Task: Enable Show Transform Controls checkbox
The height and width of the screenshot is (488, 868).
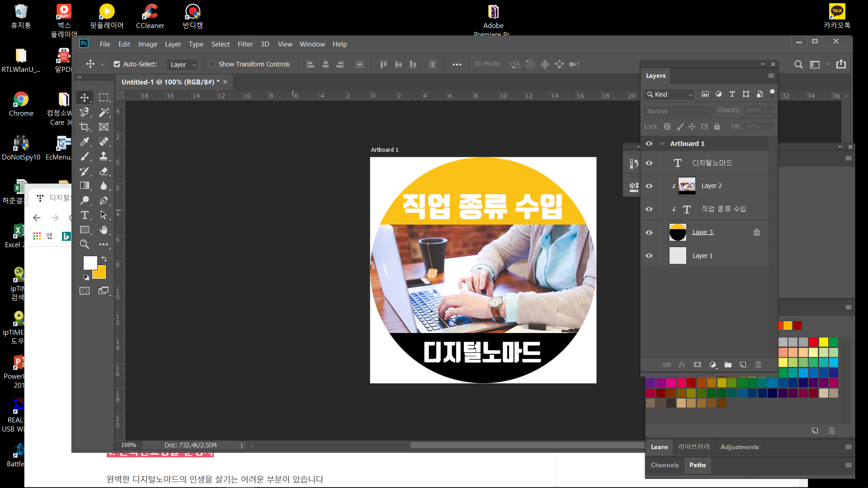Action: [212, 64]
